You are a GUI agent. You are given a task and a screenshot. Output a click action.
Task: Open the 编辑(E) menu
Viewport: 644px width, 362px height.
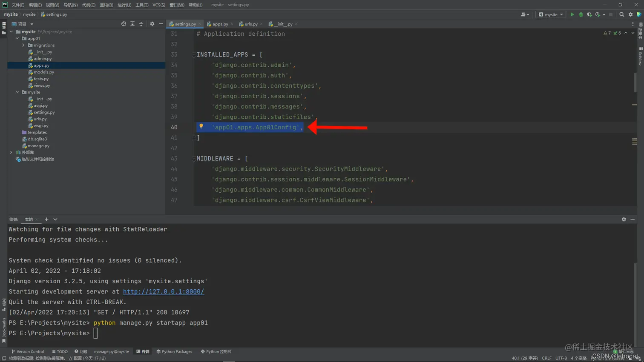click(35, 5)
